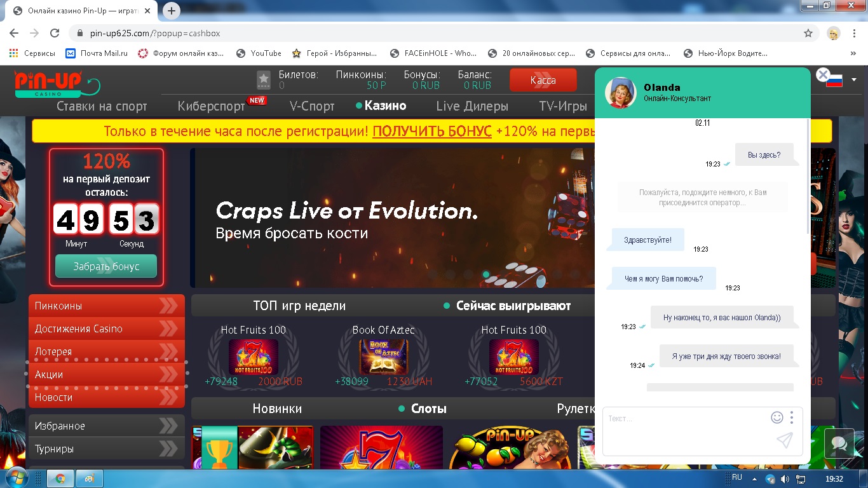Viewport: 868px width, 488px height.
Task: Go back in browser
Action: [x=14, y=33]
